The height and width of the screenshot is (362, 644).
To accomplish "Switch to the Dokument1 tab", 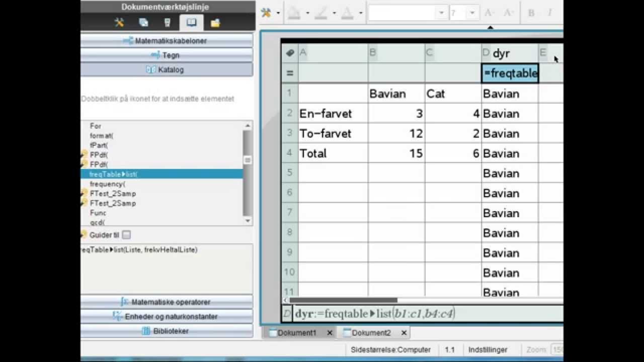I will coord(297,333).
